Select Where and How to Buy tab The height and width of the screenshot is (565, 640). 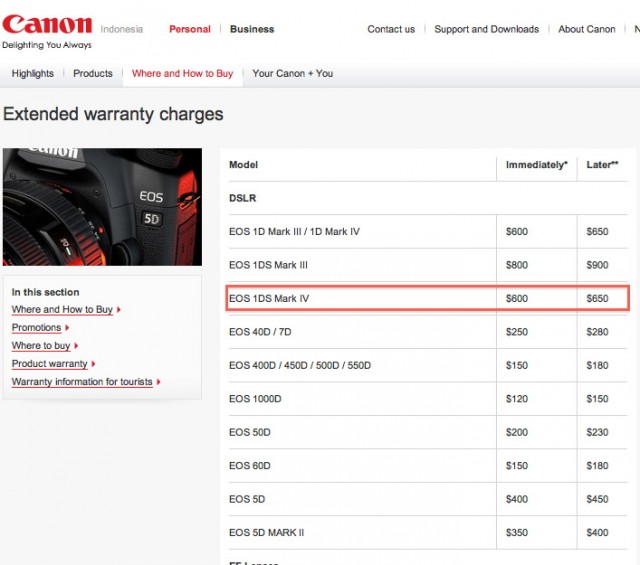tap(182, 73)
